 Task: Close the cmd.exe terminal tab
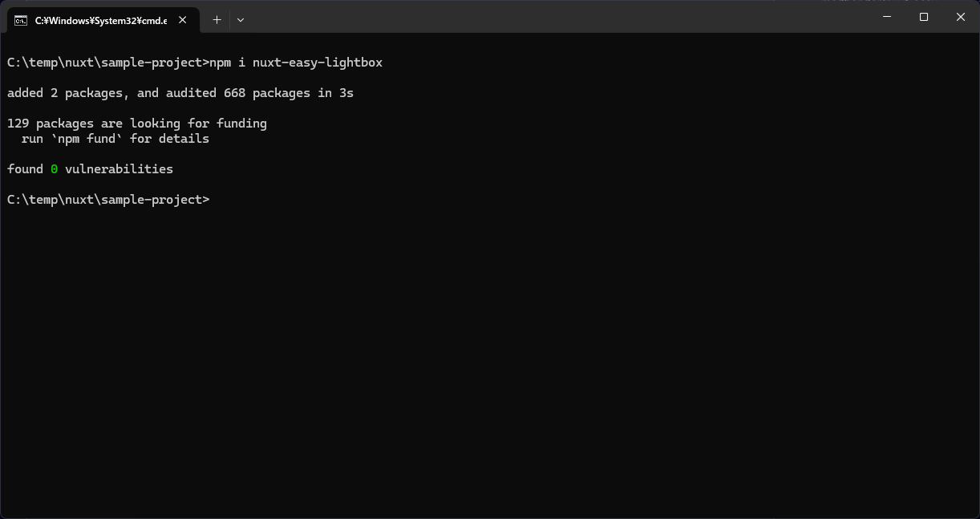point(183,20)
